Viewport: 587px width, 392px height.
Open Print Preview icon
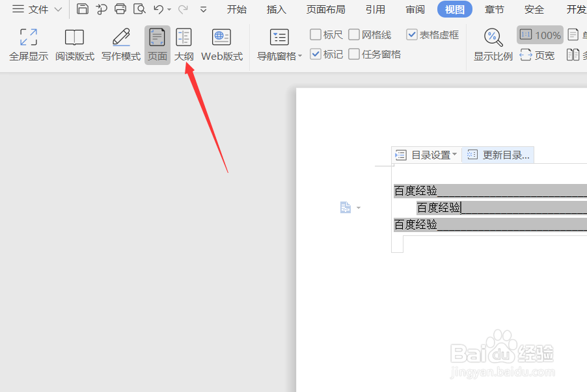tap(139, 8)
